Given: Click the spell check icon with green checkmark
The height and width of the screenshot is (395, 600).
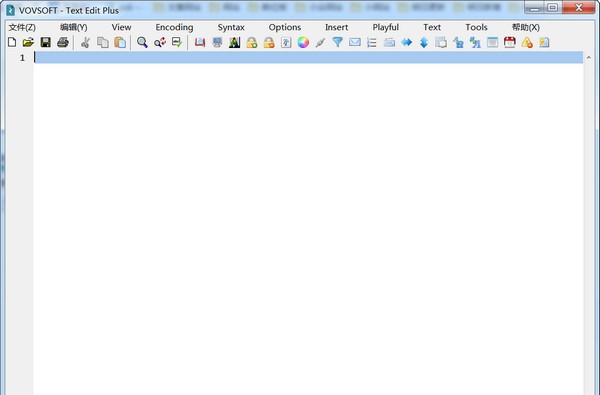Looking at the screenshot, I should [177, 42].
